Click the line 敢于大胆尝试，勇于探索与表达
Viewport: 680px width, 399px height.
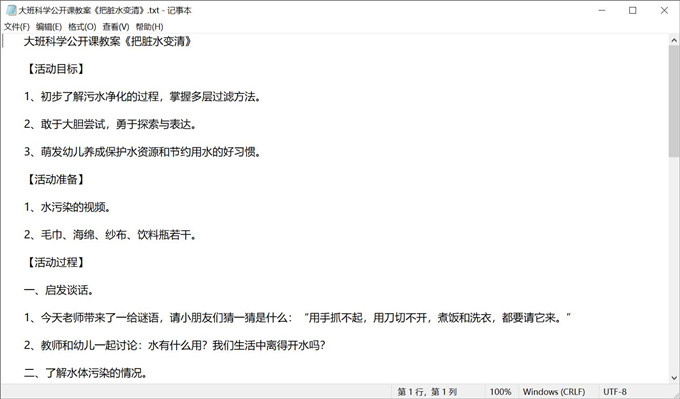(x=110, y=124)
